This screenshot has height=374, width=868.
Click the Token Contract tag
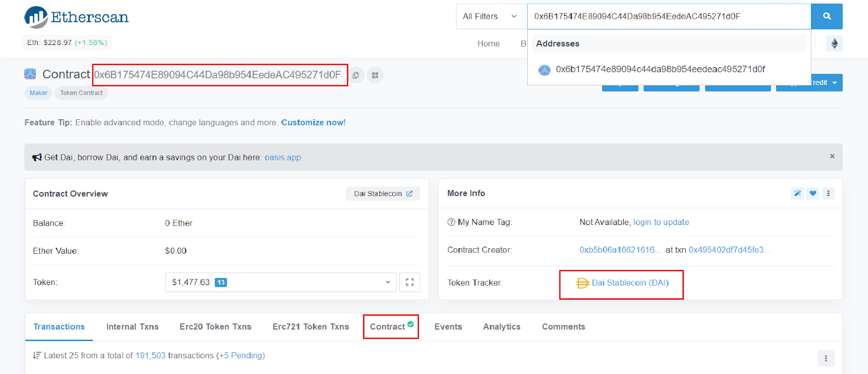tap(81, 93)
